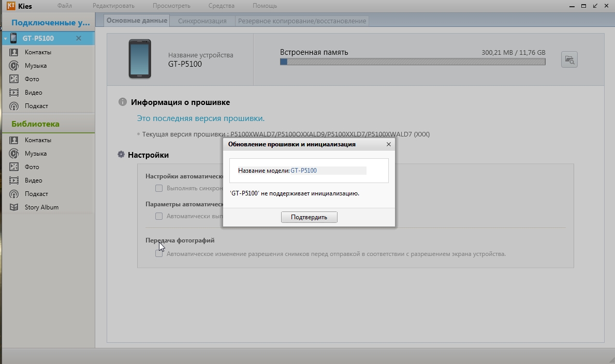Toggle Выполнять синхронизацию checkbox
The width and height of the screenshot is (615, 364).
click(159, 188)
